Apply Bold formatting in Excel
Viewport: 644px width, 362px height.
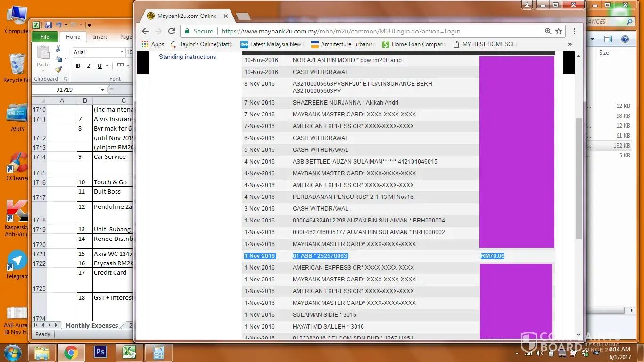tap(78, 66)
